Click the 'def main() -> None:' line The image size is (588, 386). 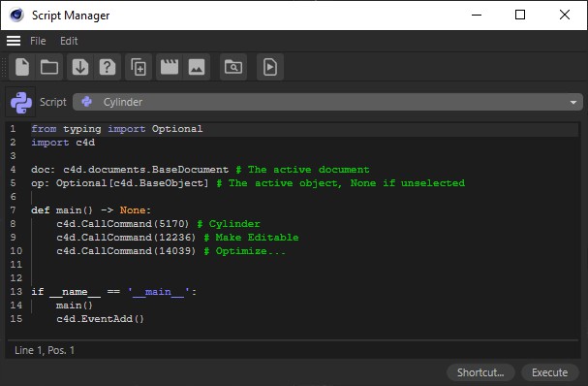point(91,210)
